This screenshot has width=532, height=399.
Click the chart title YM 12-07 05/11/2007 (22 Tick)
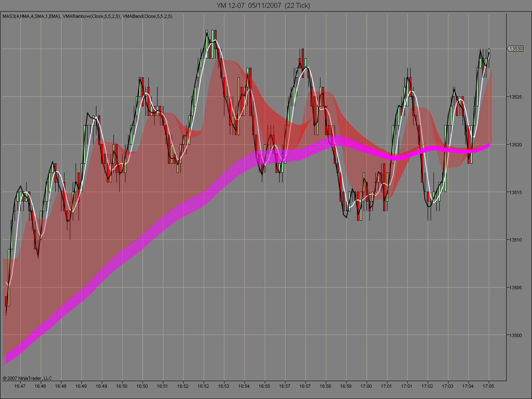click(263, 5)
